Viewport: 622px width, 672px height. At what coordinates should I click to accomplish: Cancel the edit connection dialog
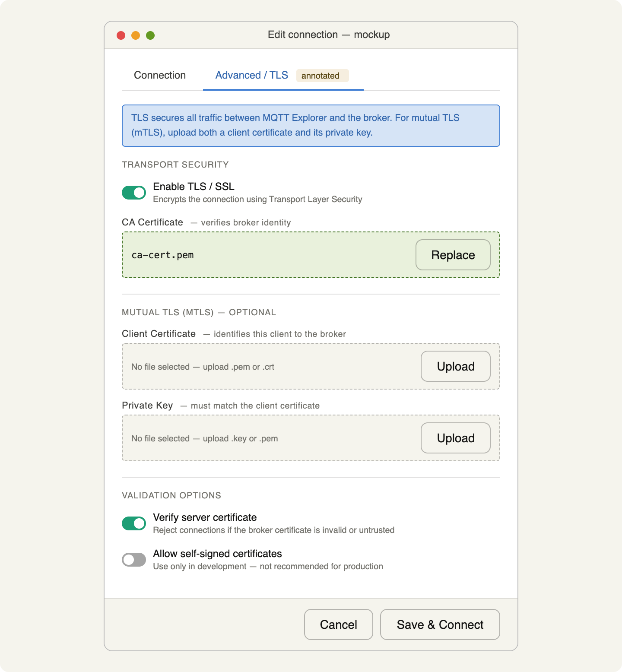(x=339, y=624)
